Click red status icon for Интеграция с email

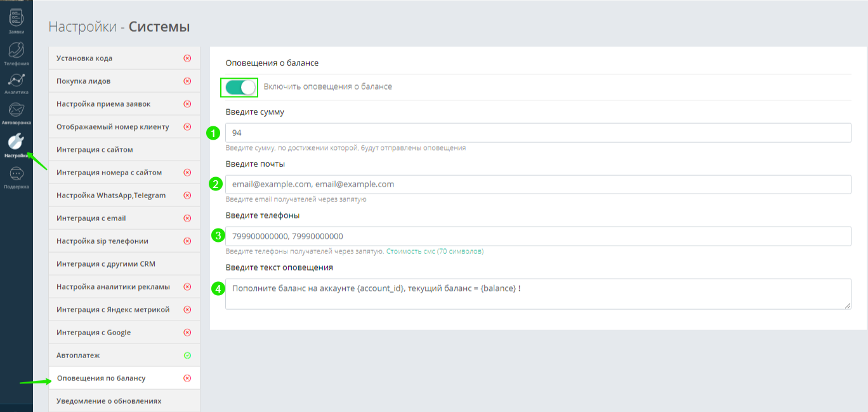[187, 218]
